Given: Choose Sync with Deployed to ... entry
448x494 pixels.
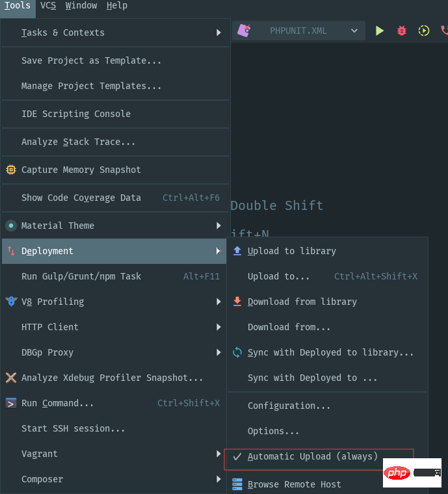Looking at the screenshot, I should point(328,378).
